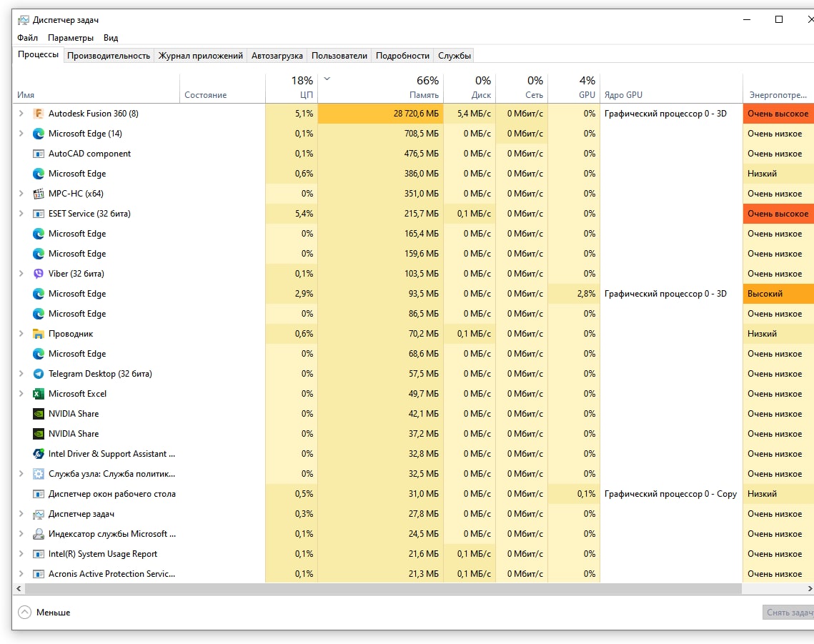Click the Графический процессор 0 - Copy cell
Viewport: 814px width, 644px height.
[671, 494]
